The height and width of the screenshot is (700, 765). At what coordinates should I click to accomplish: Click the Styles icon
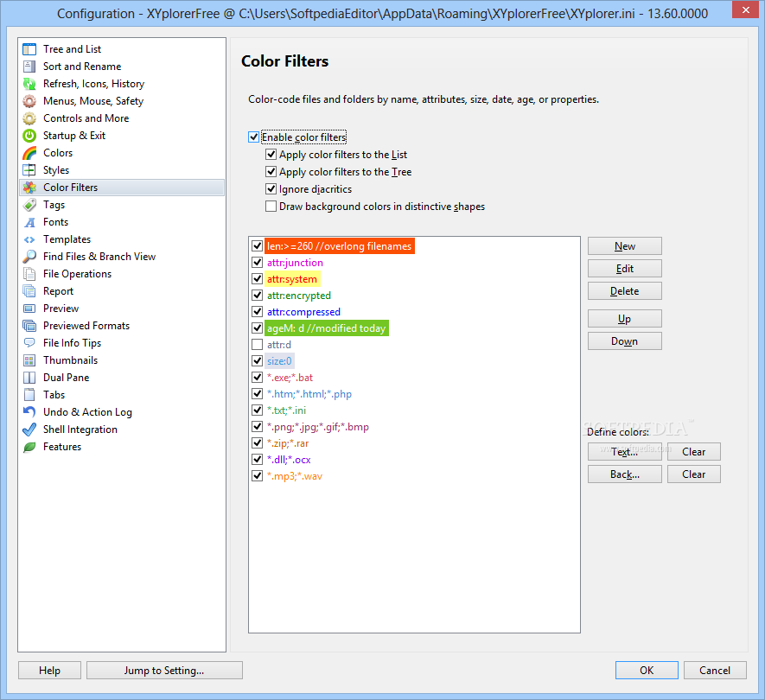(x=29, y=170)
